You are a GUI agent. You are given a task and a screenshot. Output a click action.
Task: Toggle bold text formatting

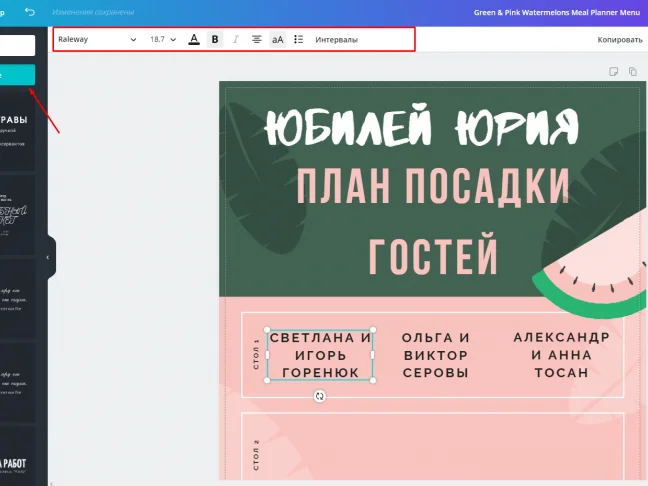pyautogui.click(x=215, y=39)
